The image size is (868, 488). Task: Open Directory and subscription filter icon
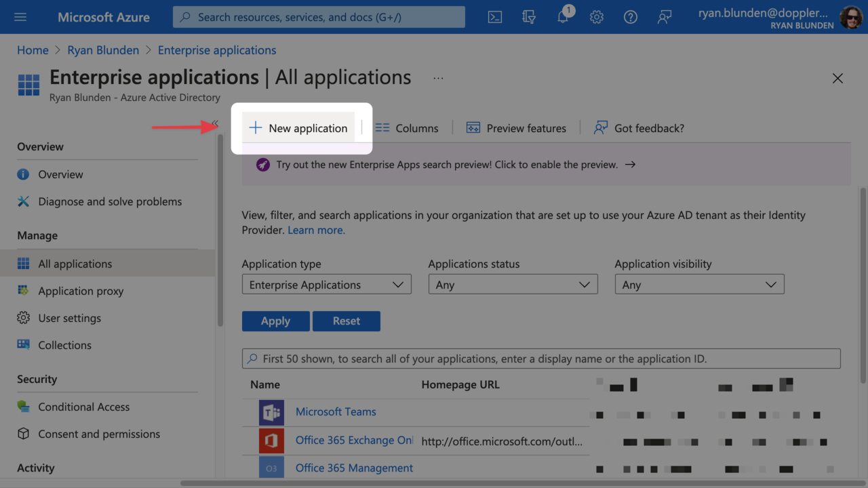pos(529,17)
